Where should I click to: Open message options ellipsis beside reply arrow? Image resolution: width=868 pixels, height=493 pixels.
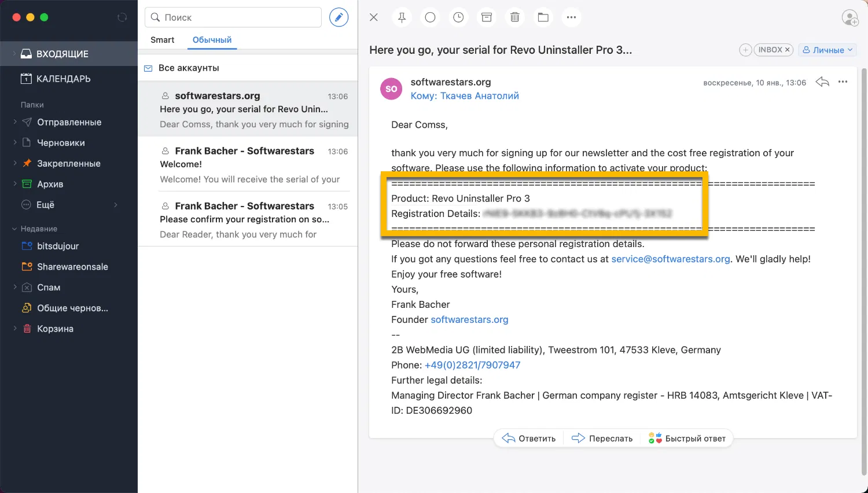point(843,82)
